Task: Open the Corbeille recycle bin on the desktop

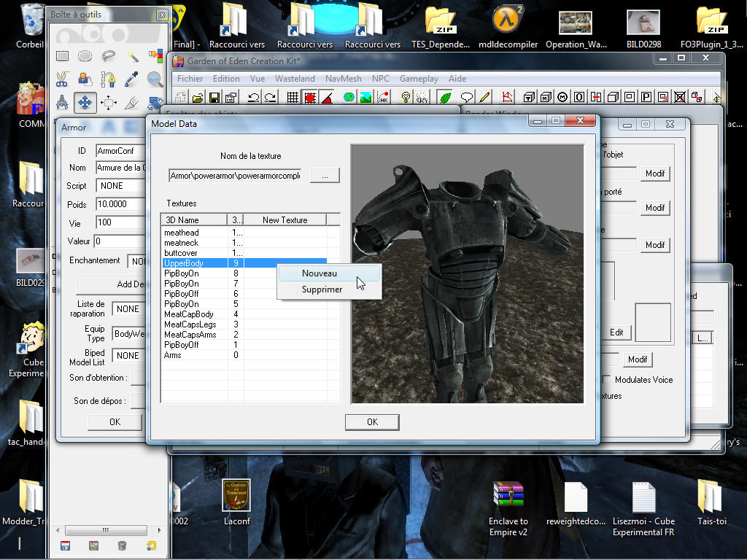Action: [30, 26]
